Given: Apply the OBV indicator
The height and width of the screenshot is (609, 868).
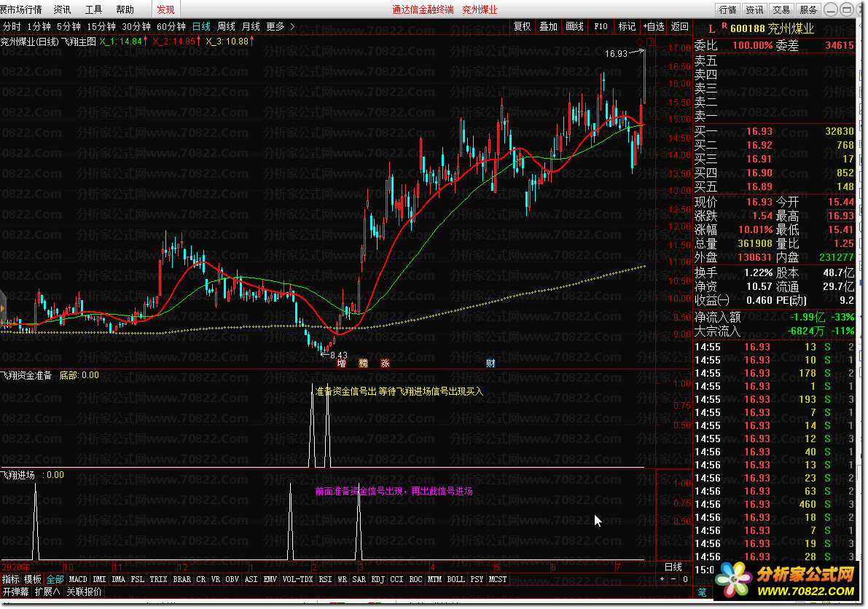Looking at the screenshot, I should pyautogui.click(x=232, y=579).
